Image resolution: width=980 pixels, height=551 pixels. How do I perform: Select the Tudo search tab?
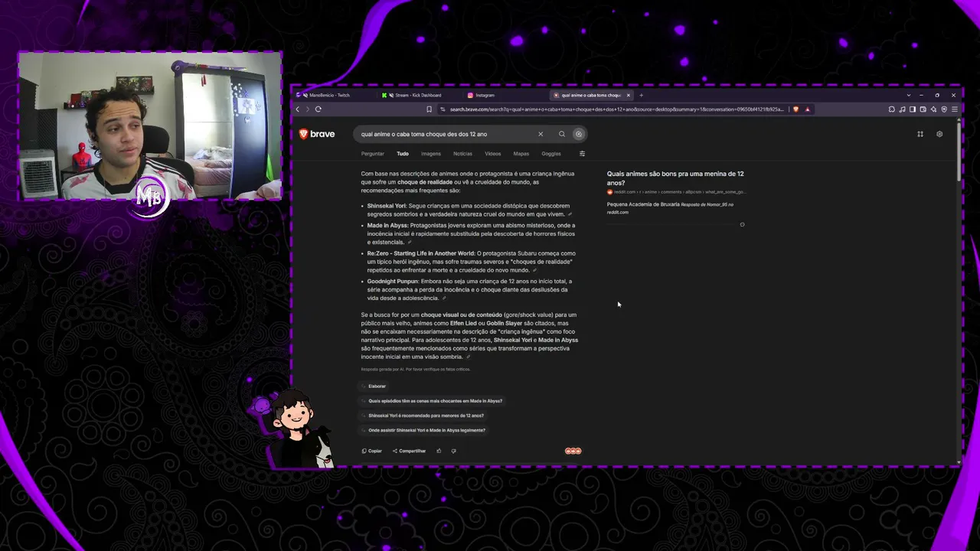403,154
